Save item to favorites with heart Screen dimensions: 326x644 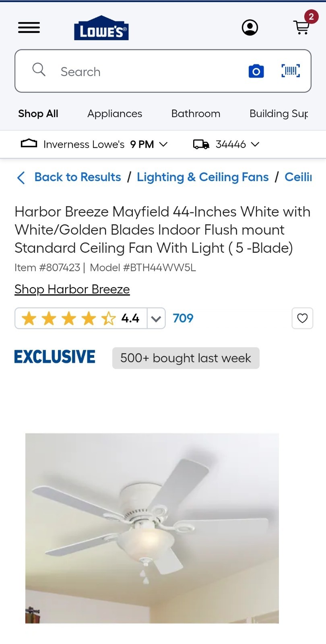(x=302, y=318)
